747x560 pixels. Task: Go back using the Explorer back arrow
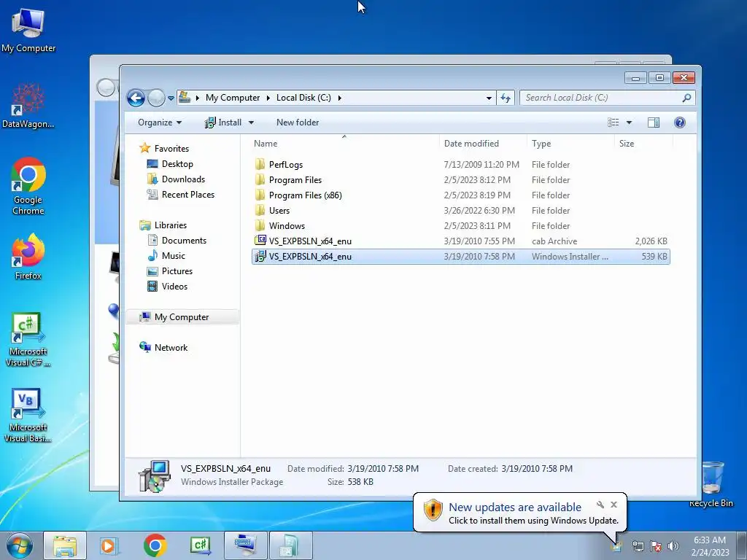(136, 98)
